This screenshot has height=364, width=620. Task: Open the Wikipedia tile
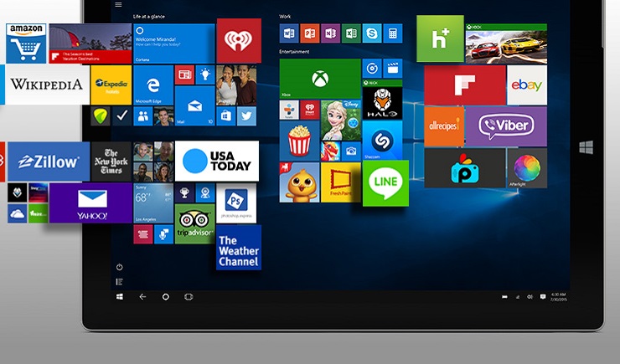pyautogui.click(x=47, y=85)
